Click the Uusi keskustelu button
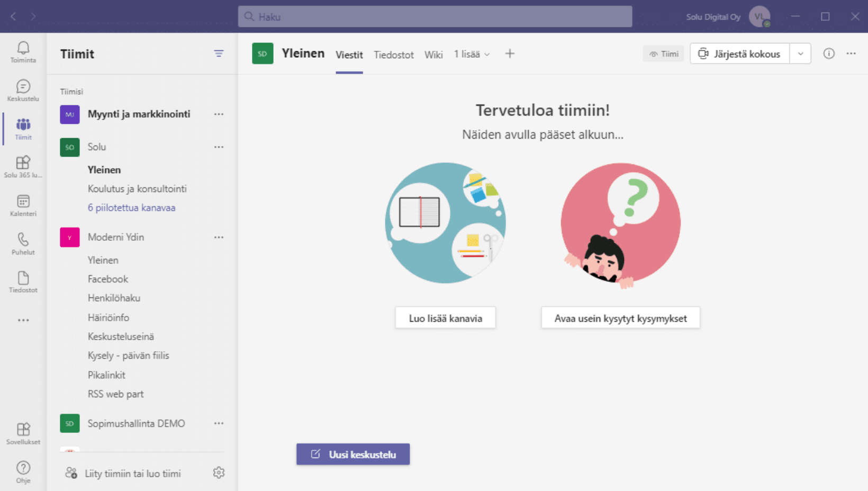The image size is (868, 491). pos(353,454)
